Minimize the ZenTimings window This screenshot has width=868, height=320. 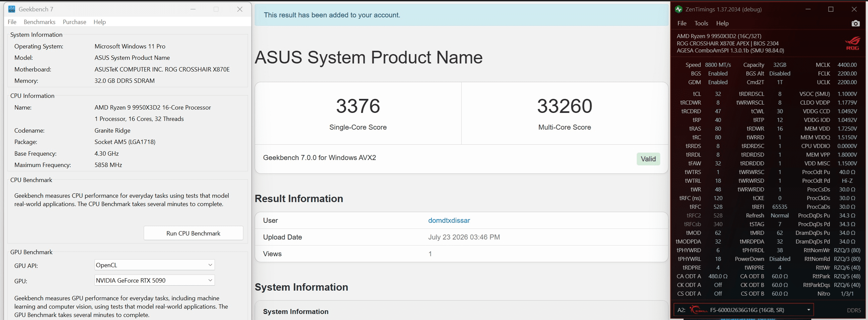click(808, 9)
